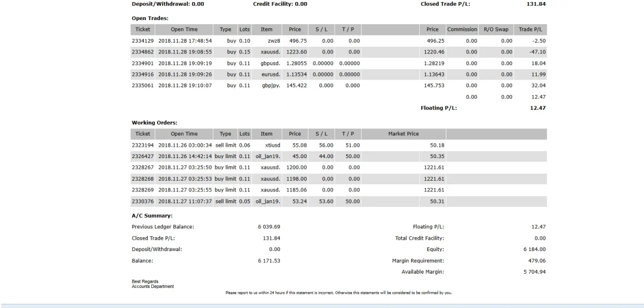Click the Previous Ledger Balance label
Viewport: 644px width, 308px height.
click(163, 227)
